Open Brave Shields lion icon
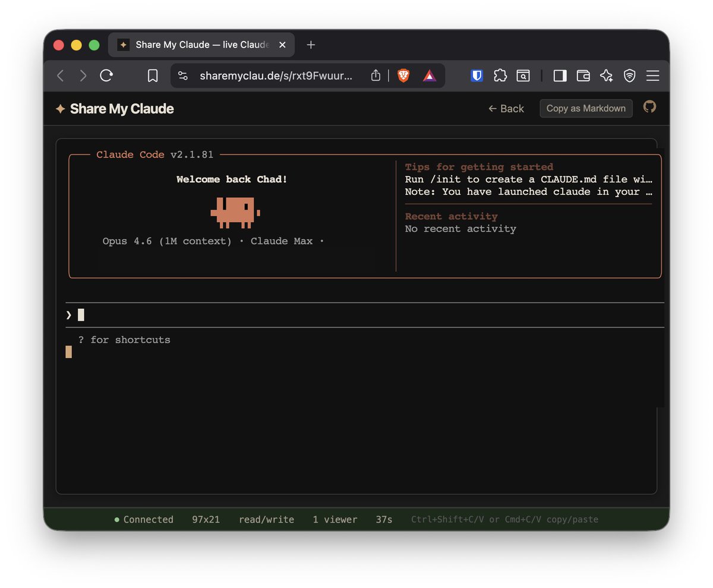Image resolution: width=713 pixels, height=588 pixels. point(403,75)
